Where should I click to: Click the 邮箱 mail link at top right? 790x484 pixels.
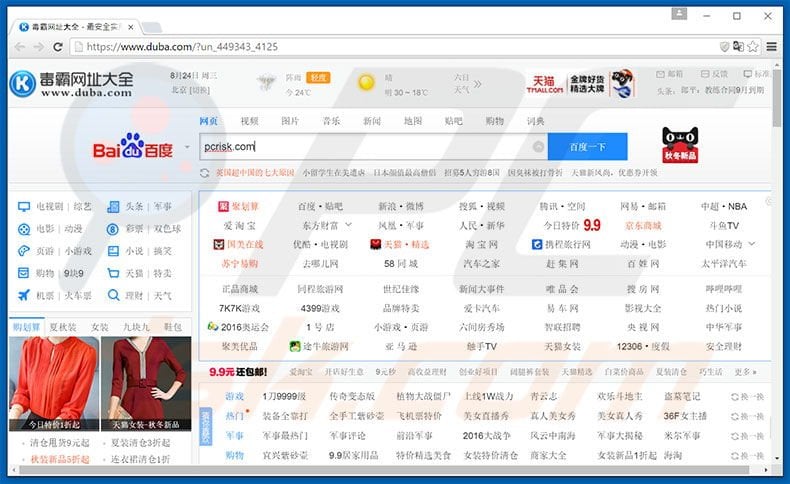click(x=669, y=74)
